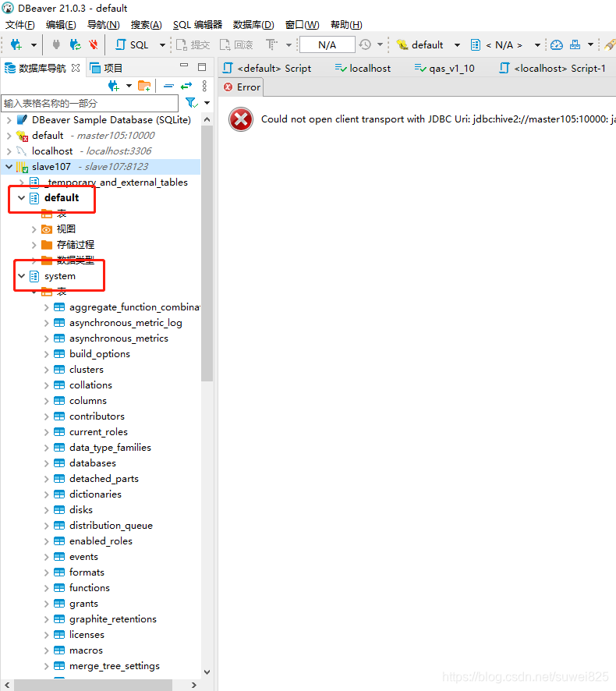Image resolution: width=616 pixels, height=691 pixels.
Task: Open the localhost editor tab
Action: pos(363,69)
